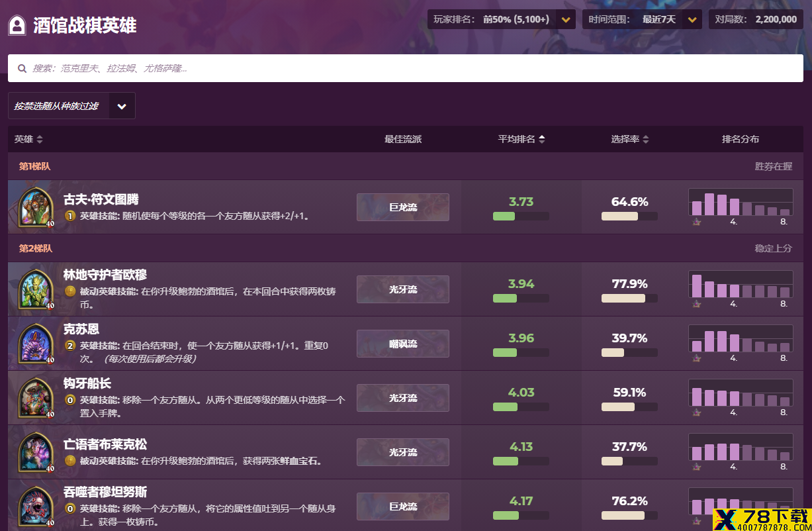Open 光牙流 comp for 林地守护者欧穆
Viewport: 812px width, 531px height.
point(403,289)
